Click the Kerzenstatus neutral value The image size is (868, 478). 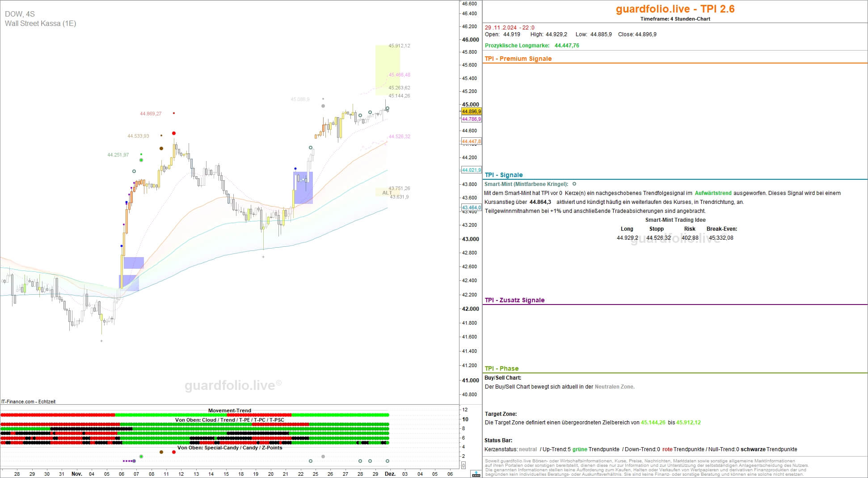point(528,449)
